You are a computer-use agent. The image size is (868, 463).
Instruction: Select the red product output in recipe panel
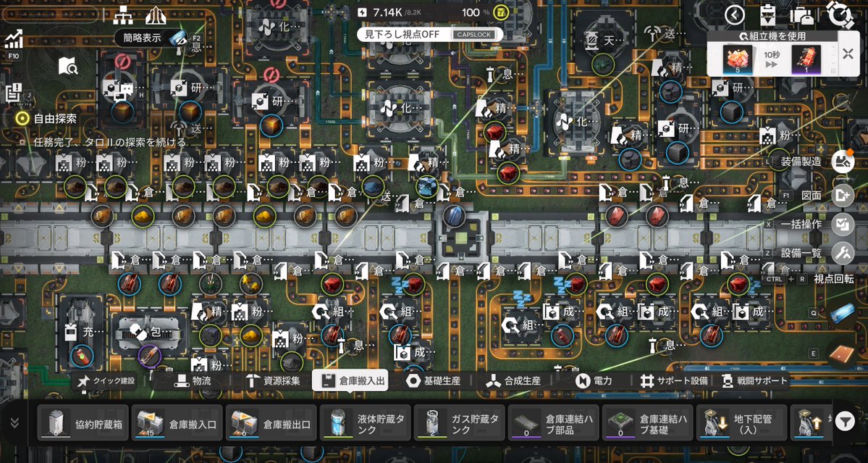click(x=806, y=59)
